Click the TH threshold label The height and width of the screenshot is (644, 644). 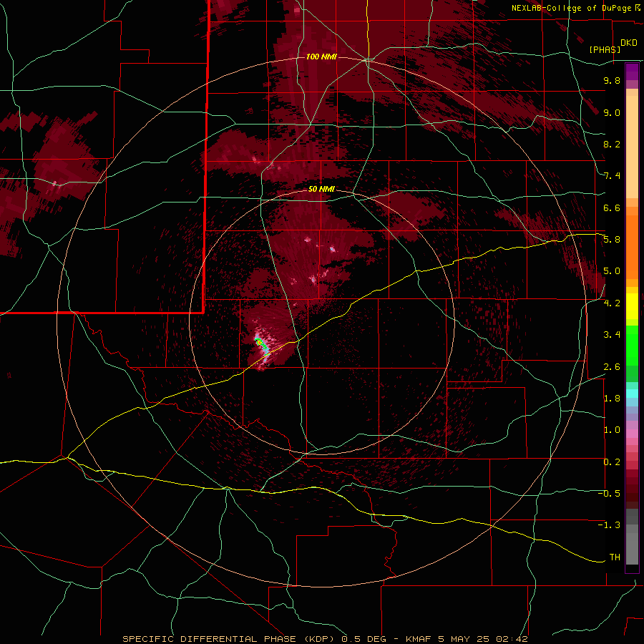pos(615,557)
